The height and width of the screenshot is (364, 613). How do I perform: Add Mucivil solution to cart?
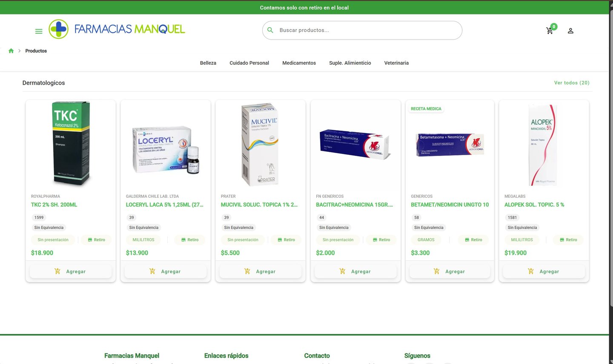[x=261, y=271]
